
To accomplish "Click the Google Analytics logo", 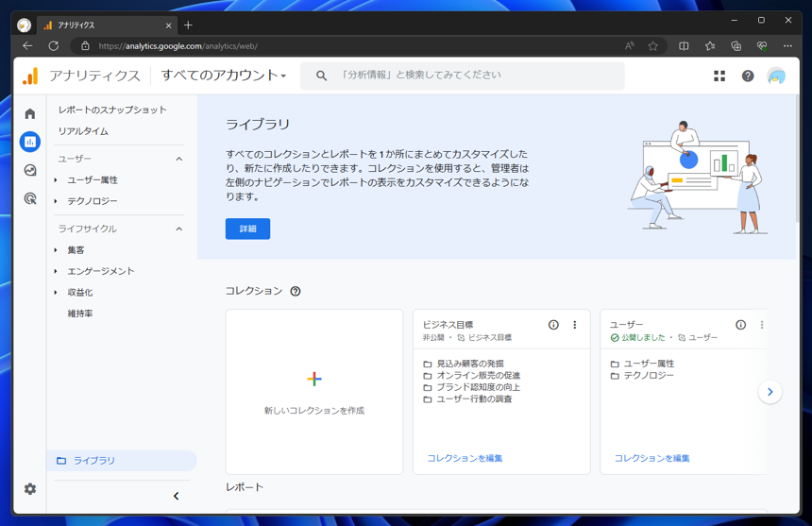I will pyautogui.click(x=30, y=76).
